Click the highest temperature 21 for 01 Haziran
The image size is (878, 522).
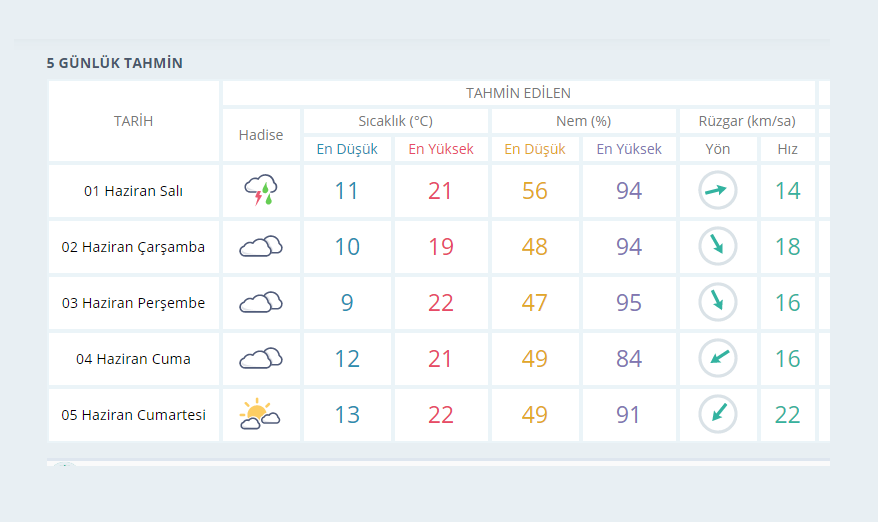[441, 190]
